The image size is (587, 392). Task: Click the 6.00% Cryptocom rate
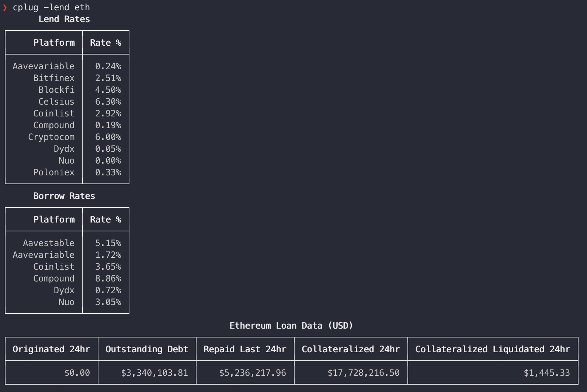tap(108, 137)
